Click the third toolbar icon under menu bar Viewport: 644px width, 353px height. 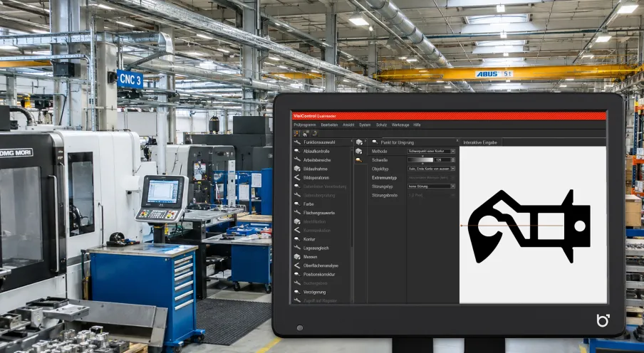tap(315, 133)
